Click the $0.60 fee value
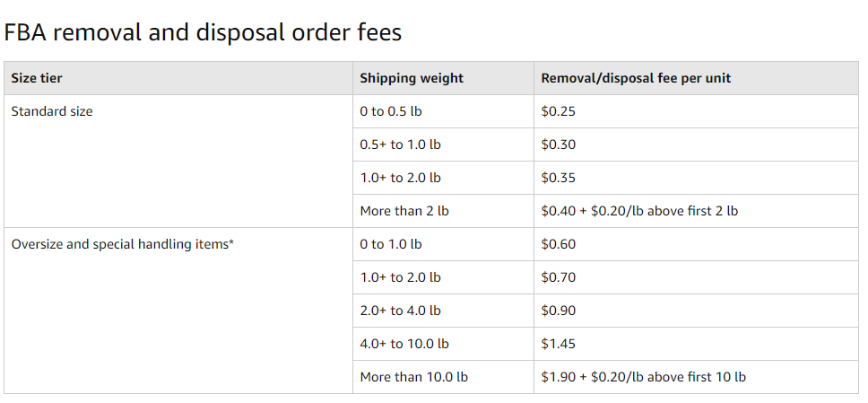The image size is (868, 403). coord(558,244)
